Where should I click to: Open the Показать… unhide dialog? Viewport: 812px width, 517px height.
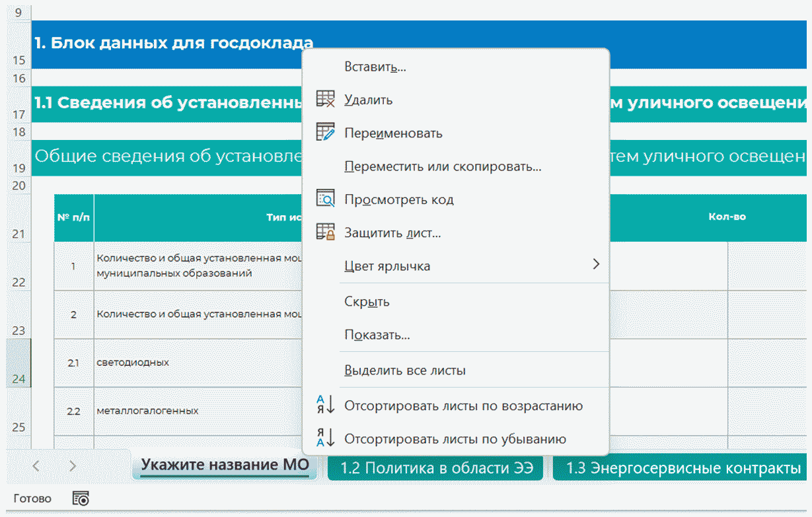pyautogui.click(x=377, y=335)
